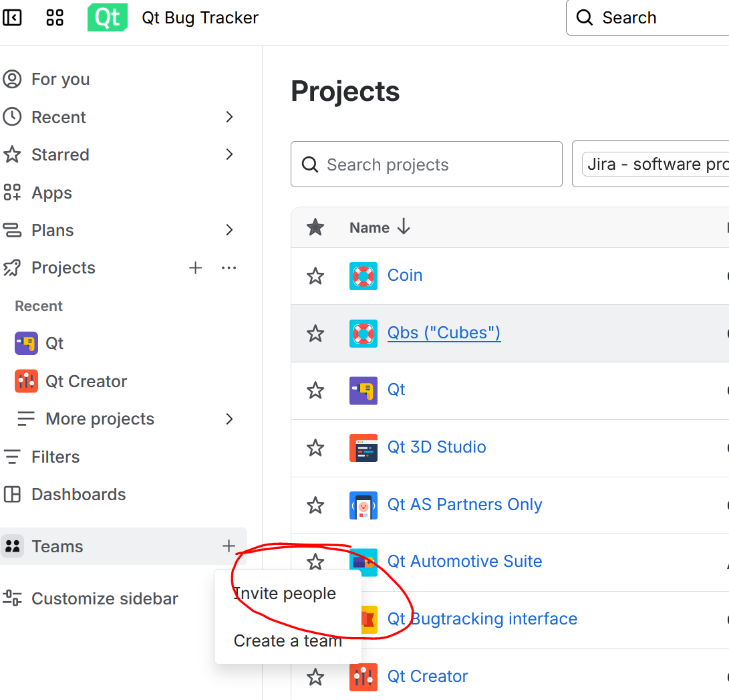Star the Coin project
Screen dimensions: 729x700
point(315,276)
